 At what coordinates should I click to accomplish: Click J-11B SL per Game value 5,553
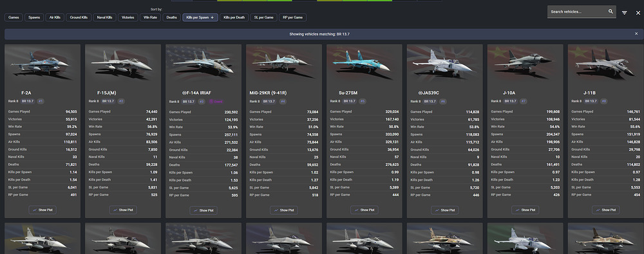636,187
